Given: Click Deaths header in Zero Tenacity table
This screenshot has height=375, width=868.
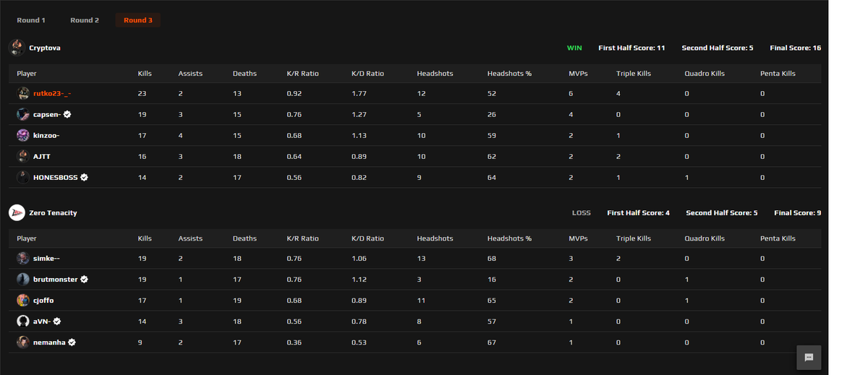Looking at the screenshot, I should point(244,238).
